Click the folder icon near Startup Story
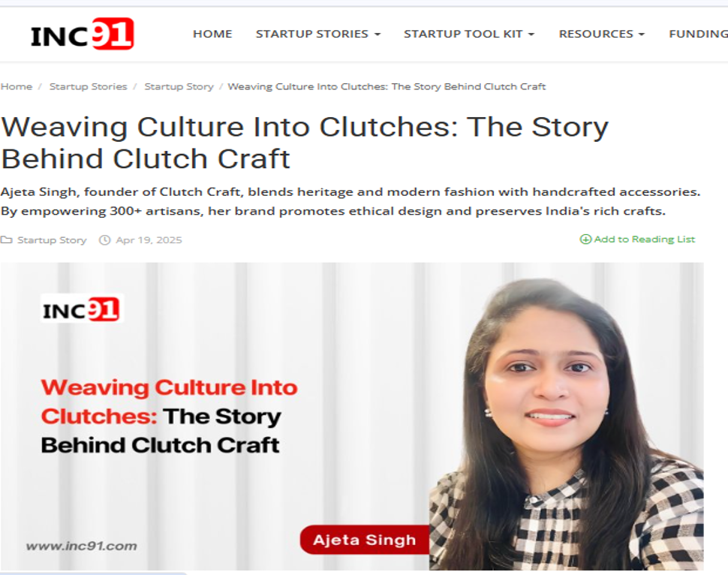The image size is (728, 575). pos(6,239)
